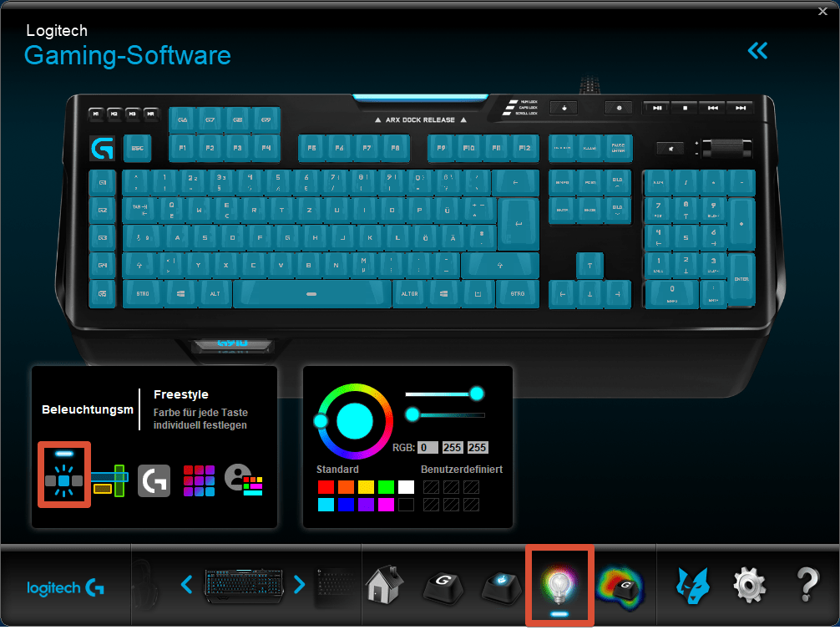Click the play/pause media key on keyboard
The height and width of the screenshot is (630, 840).
point(657,109)
